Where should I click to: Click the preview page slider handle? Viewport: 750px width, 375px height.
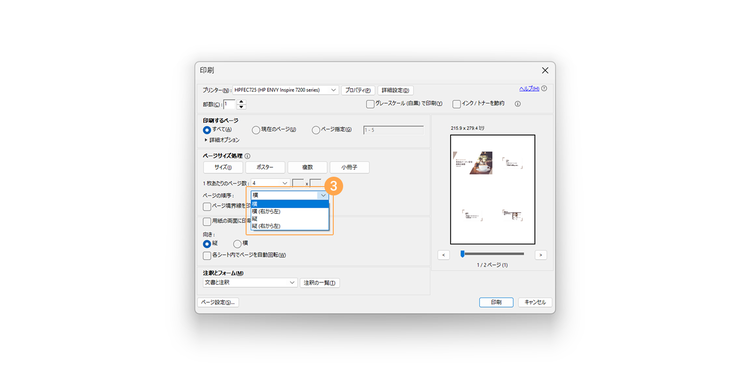[x=463, y=254]
